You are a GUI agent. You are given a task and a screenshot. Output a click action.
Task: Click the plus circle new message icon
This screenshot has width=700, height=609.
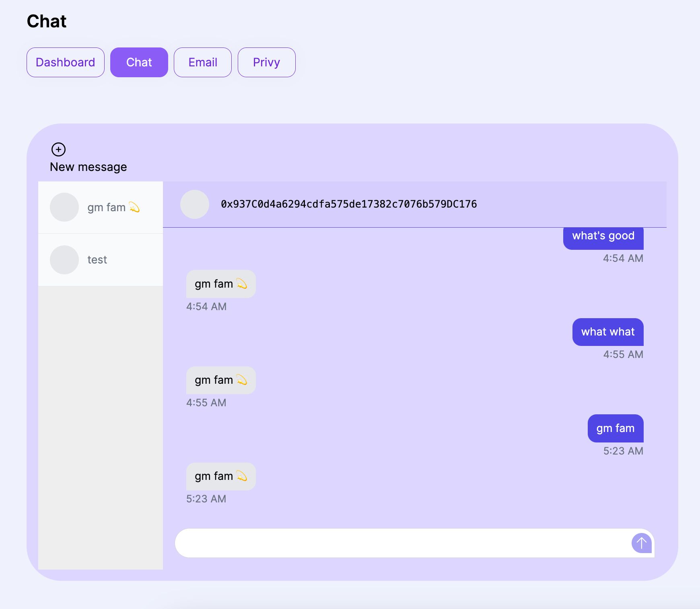click(58, 149)
